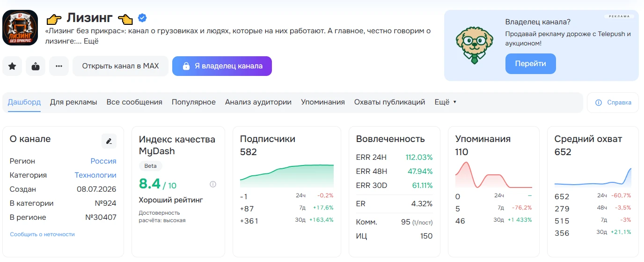Viewport: 644px width, 262px height.
Task: Click the ERR 24H value 112.03%
Action: 419,157
